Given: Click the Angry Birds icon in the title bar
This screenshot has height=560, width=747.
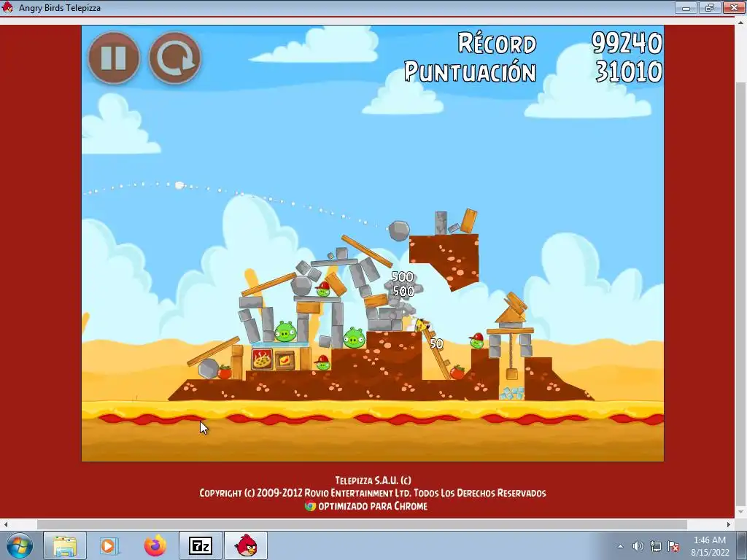Looking at the screenshot, I should click(x=7, y=7).
